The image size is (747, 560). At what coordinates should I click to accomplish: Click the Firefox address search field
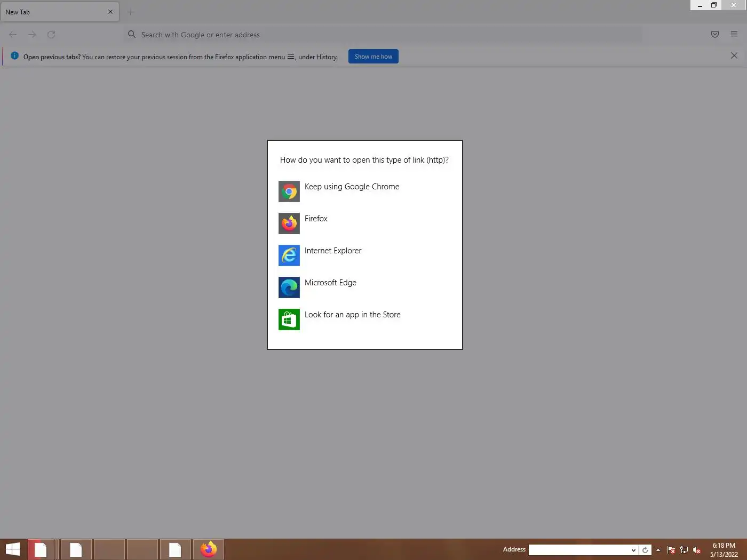[x=383, y=35]
